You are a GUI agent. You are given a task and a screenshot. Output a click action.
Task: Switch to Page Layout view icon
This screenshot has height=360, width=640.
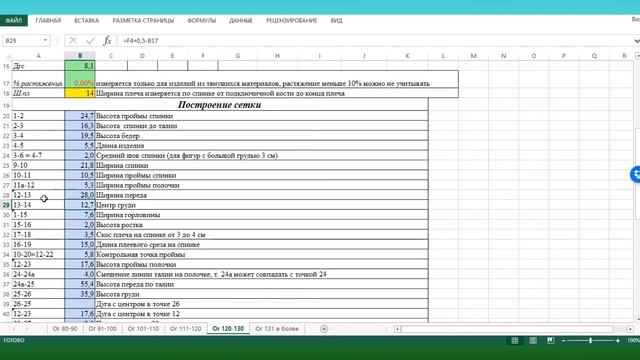[x=533, y=340]
